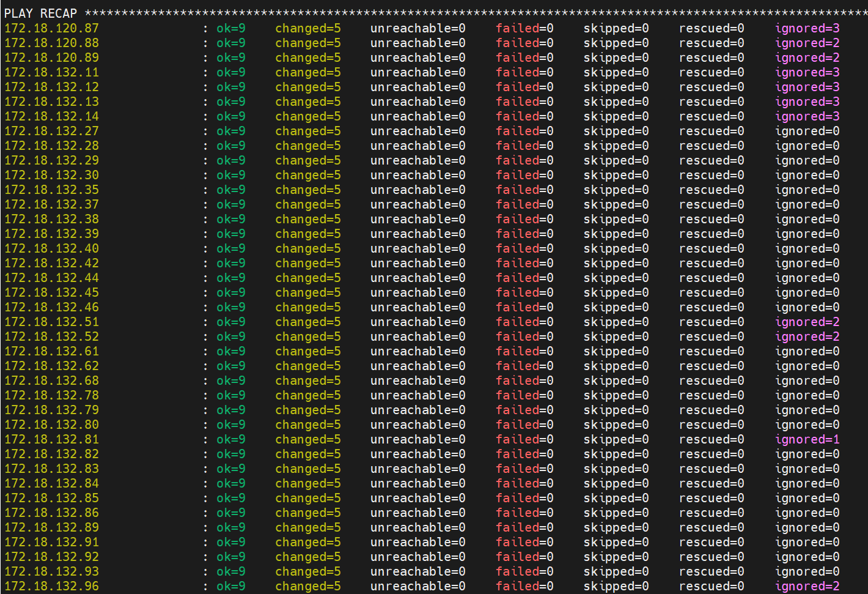Select host address 172.18.132.51

[51, 322]
